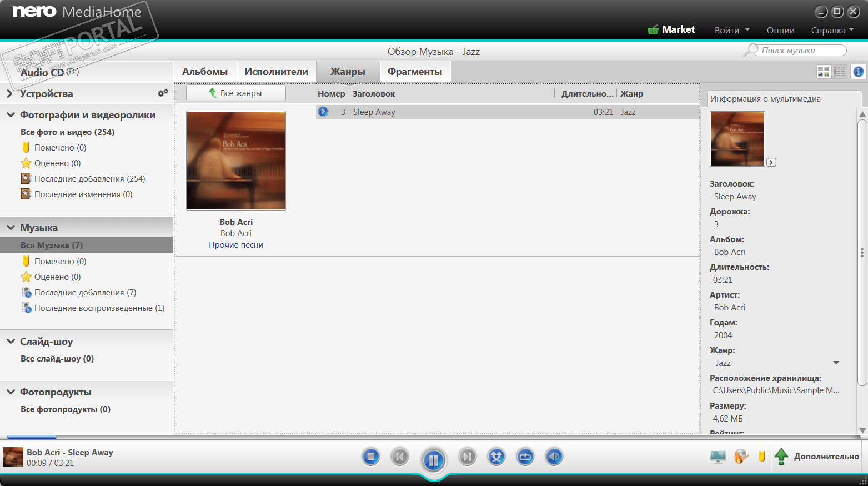The height and width of the screenshot is (486, 868).
Task: Switch to the Альбомы tab
Action: coord(205,72)
